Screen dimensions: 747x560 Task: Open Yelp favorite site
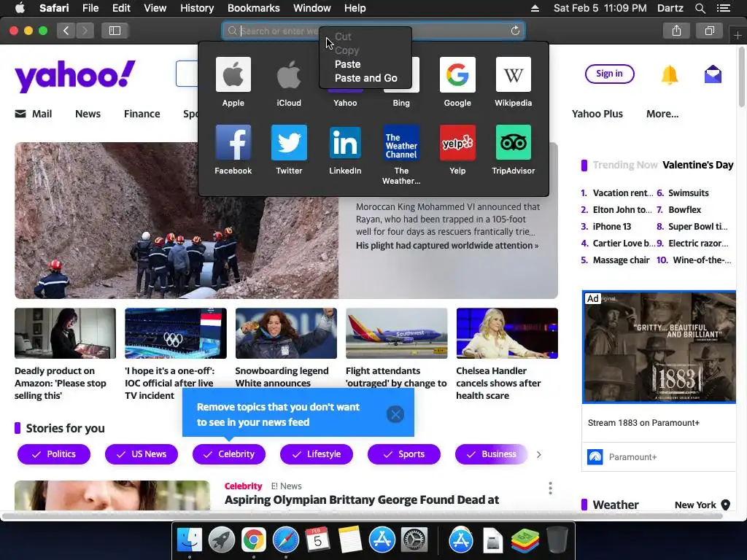click(x=457, y=142)
